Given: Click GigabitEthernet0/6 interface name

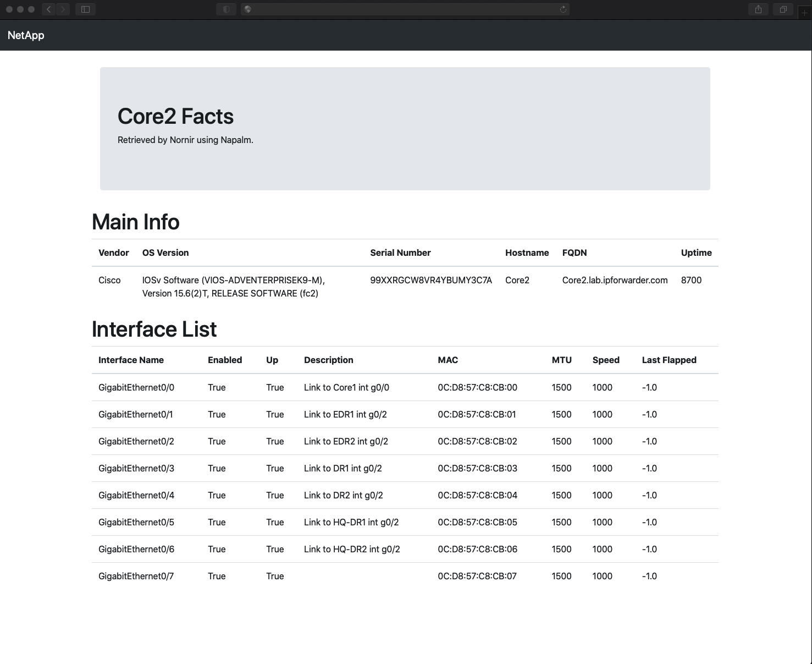Looking at the screenshot, I should [136, 549].
